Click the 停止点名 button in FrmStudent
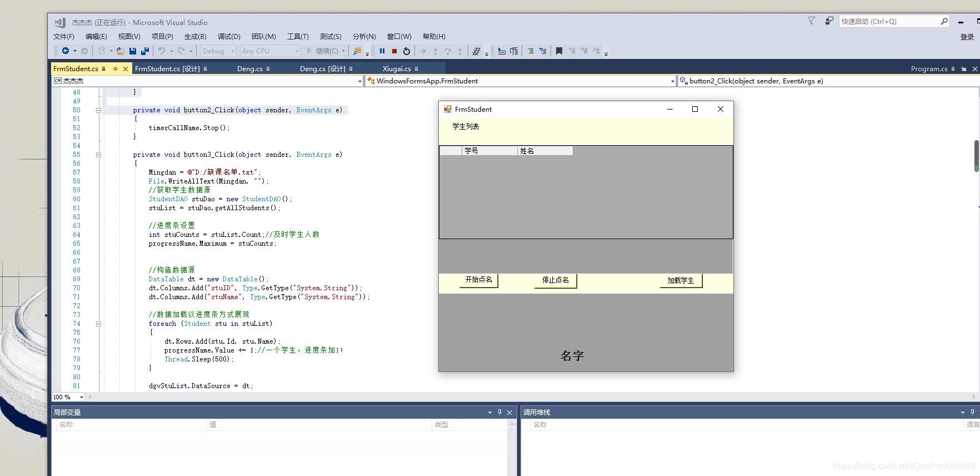The height and width of the screenshot is (476, 980). point(556,280)
